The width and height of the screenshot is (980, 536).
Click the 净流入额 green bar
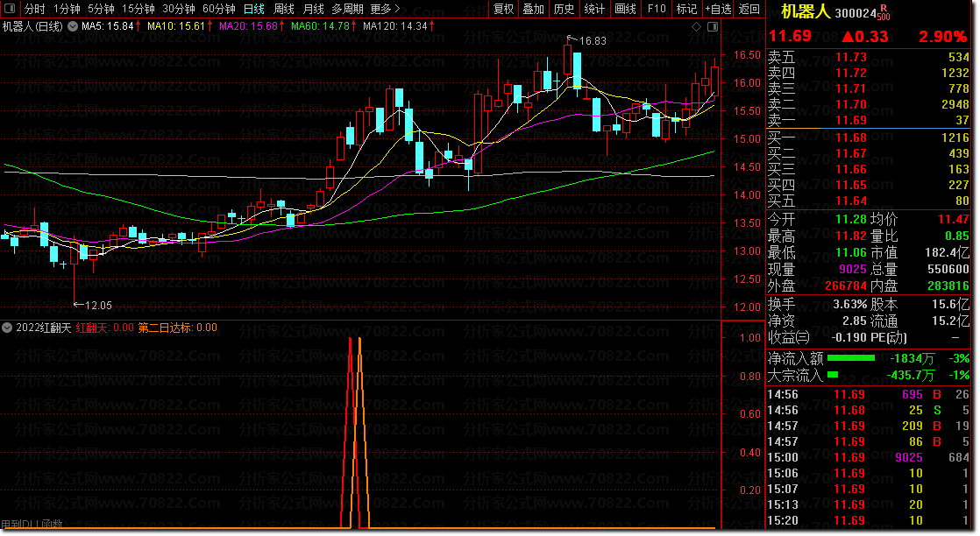[x=850, y=358]
